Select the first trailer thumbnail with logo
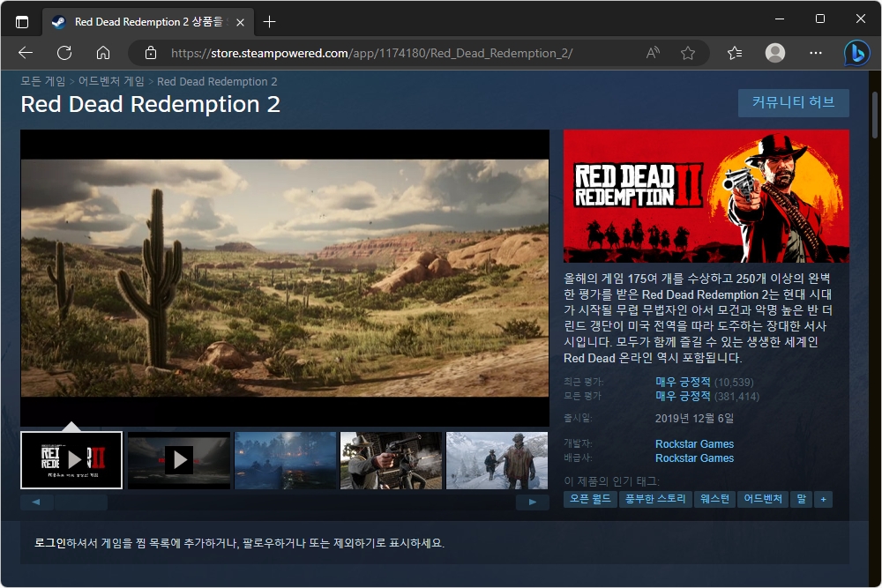The image size is (882, 588). pos(71,460)
